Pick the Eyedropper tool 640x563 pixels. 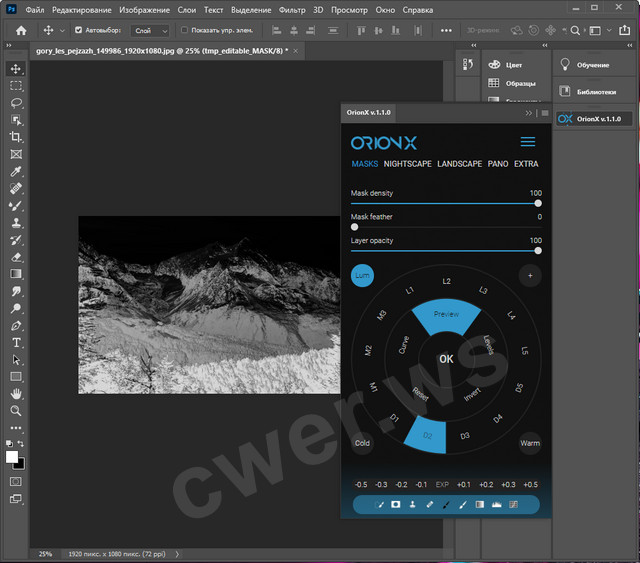[x=16, y=171]
